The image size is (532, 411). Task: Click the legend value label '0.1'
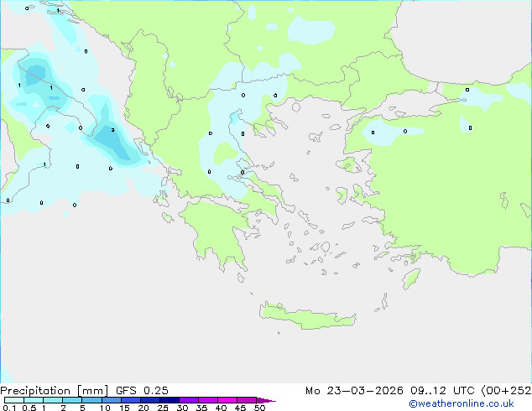[9, 408]
